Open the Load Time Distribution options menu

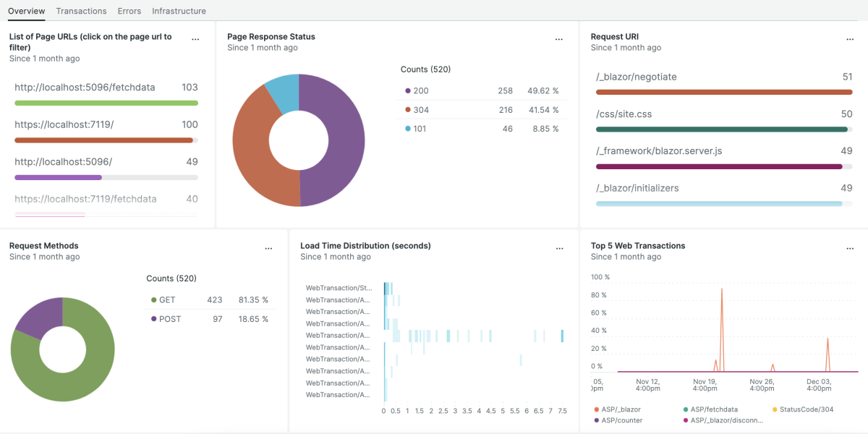tap(559, 249)
